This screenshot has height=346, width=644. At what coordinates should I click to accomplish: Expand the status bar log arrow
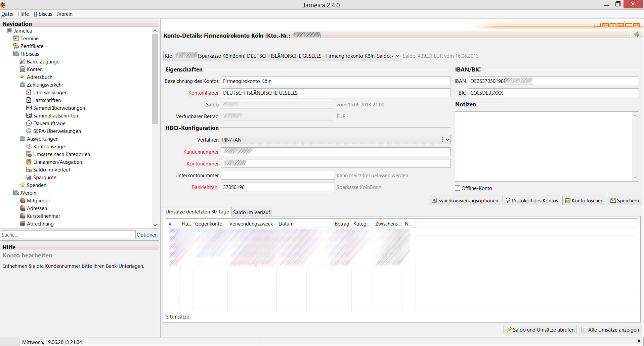click(x=639, y=341)
